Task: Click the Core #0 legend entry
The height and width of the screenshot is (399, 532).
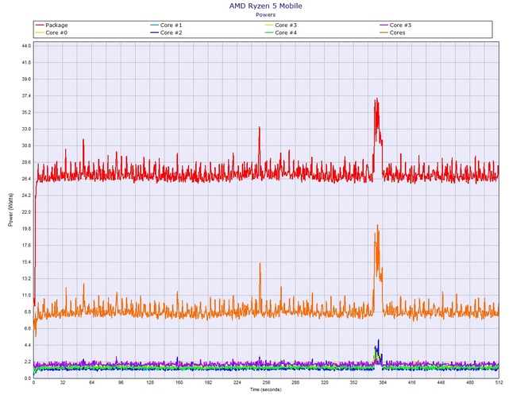Action: [52, 33]
